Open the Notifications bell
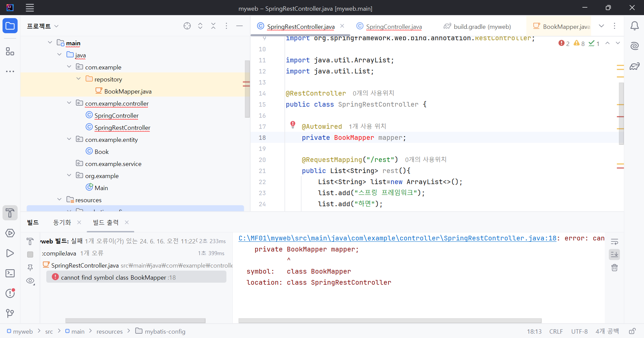Image resolution: width=644 pixels, height=338 pixels. click(x=634, y=26)
